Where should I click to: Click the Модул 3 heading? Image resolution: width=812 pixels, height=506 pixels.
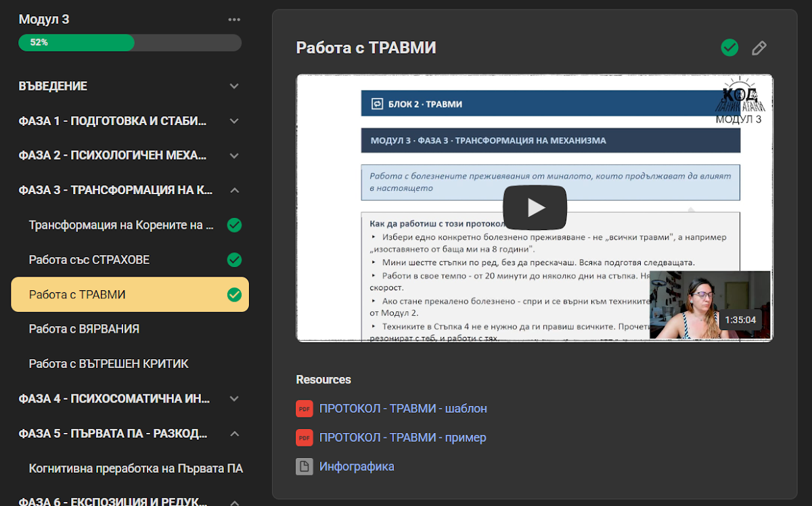(x=44, y=20)
